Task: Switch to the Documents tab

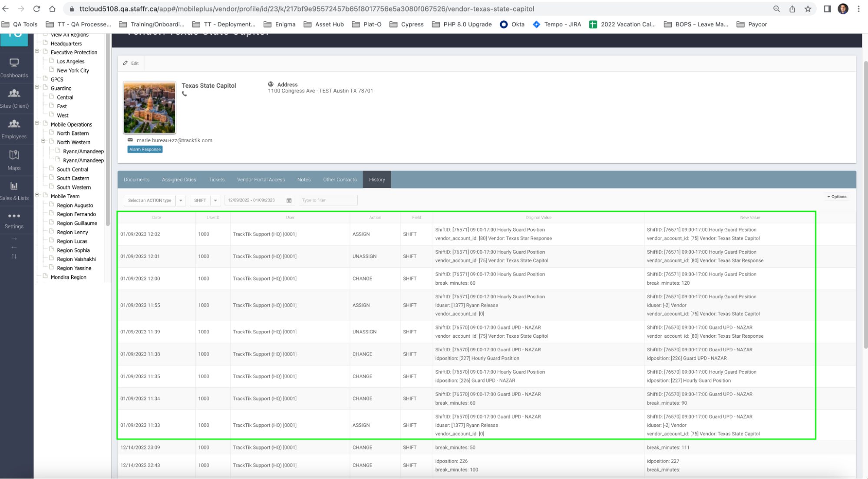Action: pyautogui.click(x=136, y=180)
